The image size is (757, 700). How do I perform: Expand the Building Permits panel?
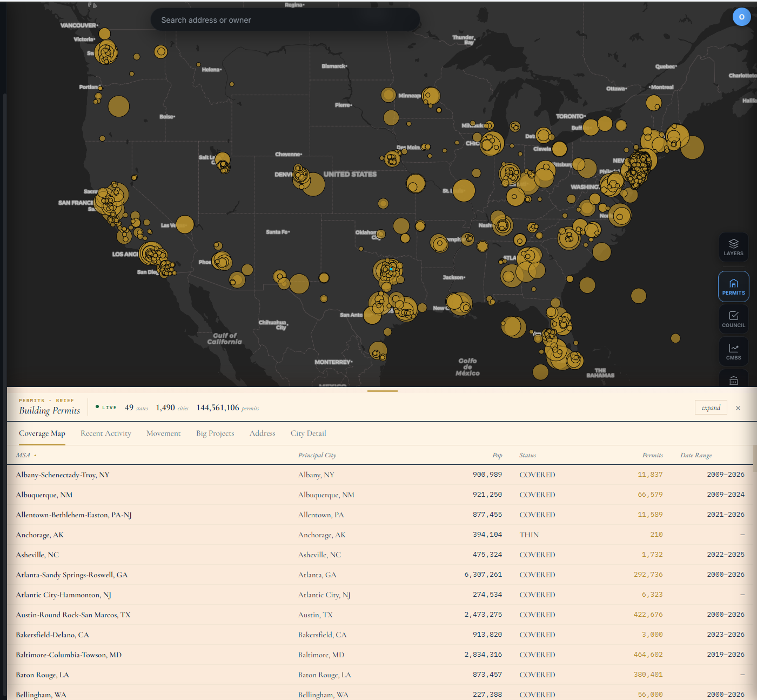[x=711, y=408]
